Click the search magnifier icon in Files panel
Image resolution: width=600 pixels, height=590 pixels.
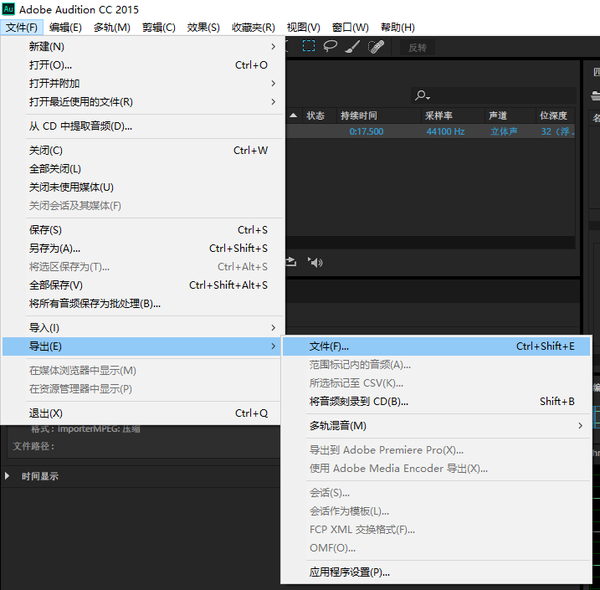(x=422, y=95)
